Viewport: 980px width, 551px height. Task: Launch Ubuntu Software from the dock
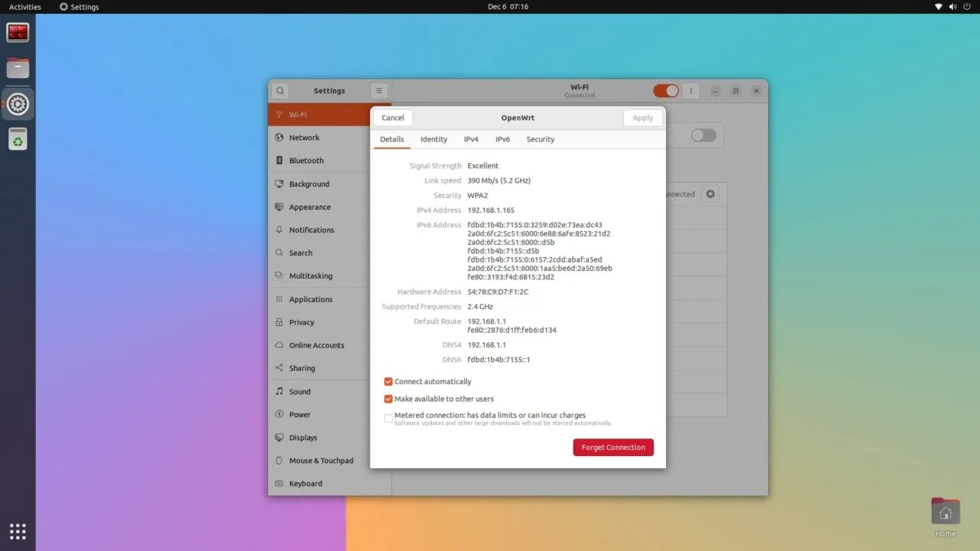(x=18, y=139)
